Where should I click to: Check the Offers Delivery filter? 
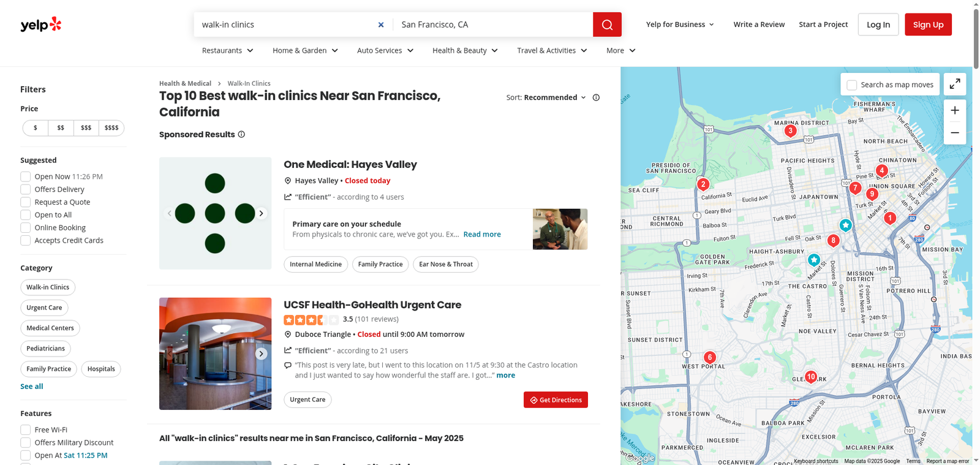click(26, 189)
